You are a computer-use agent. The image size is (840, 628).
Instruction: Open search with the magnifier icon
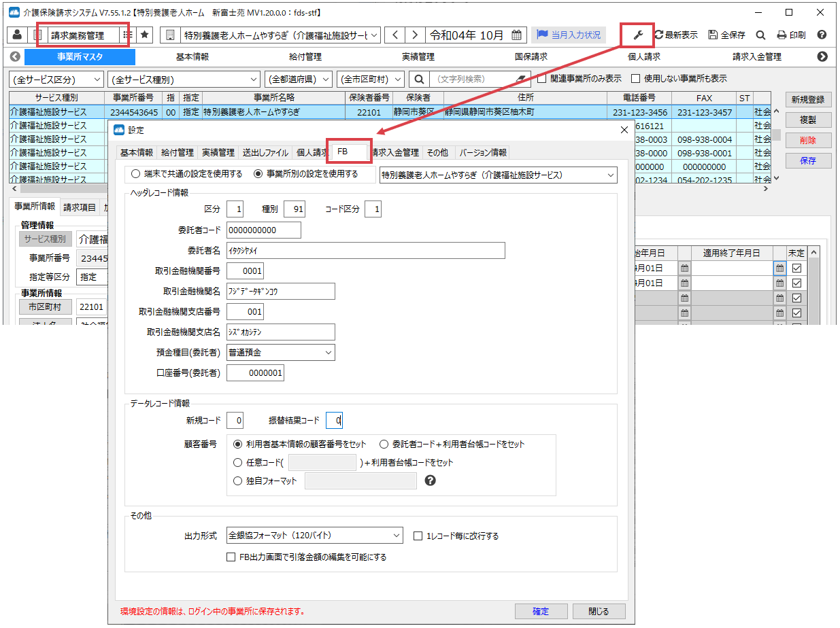(x=760, y=35)
